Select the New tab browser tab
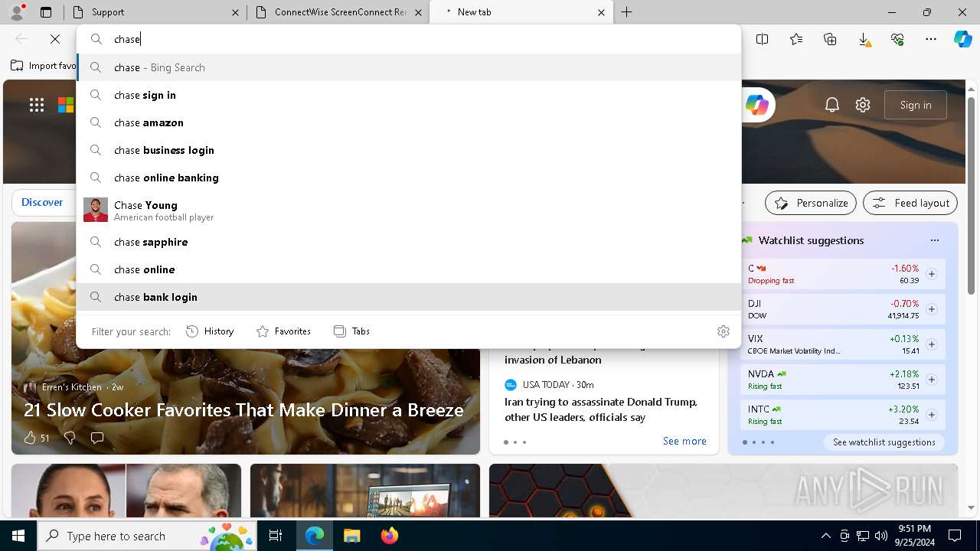Image resolution: width=980 pixels, height=551 pixels. coord(521,12)
